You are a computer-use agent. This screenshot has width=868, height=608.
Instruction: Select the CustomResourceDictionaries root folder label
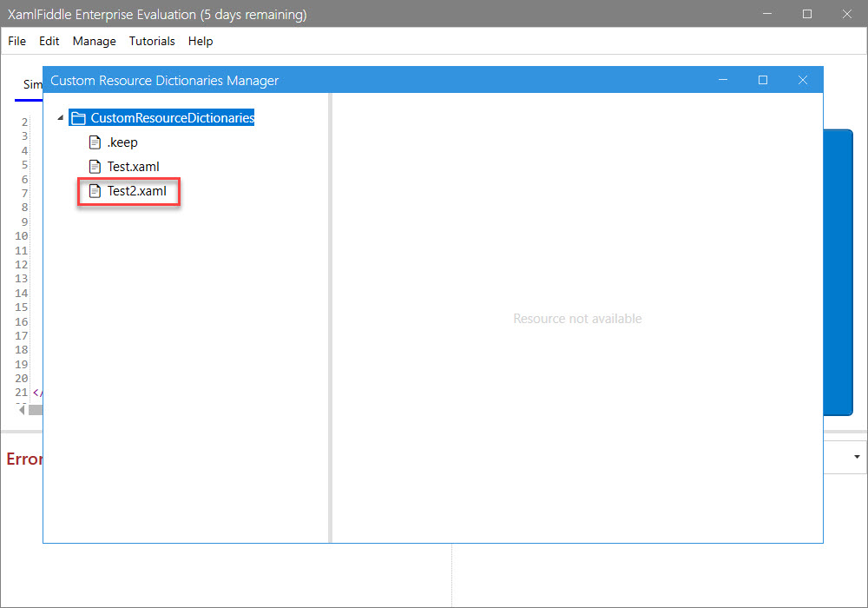click(172, 118)
